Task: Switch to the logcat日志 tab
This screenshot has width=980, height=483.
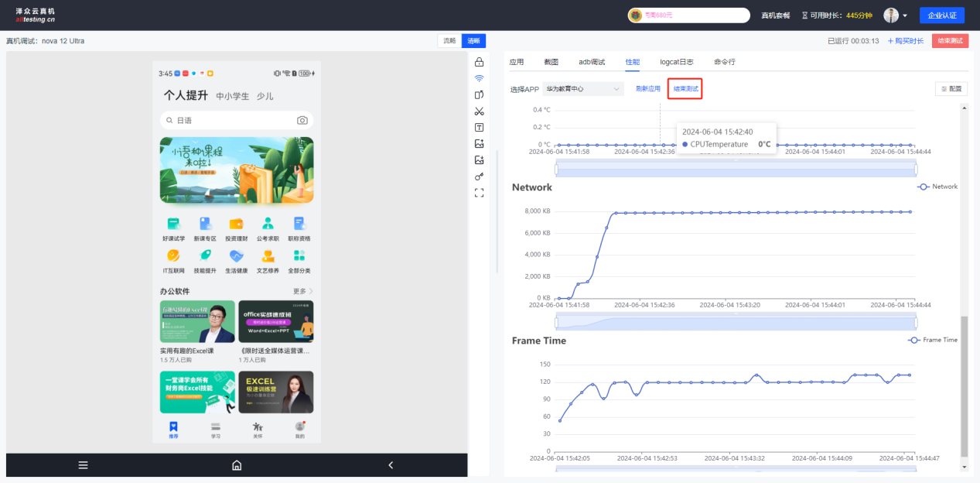Action: 676,62
